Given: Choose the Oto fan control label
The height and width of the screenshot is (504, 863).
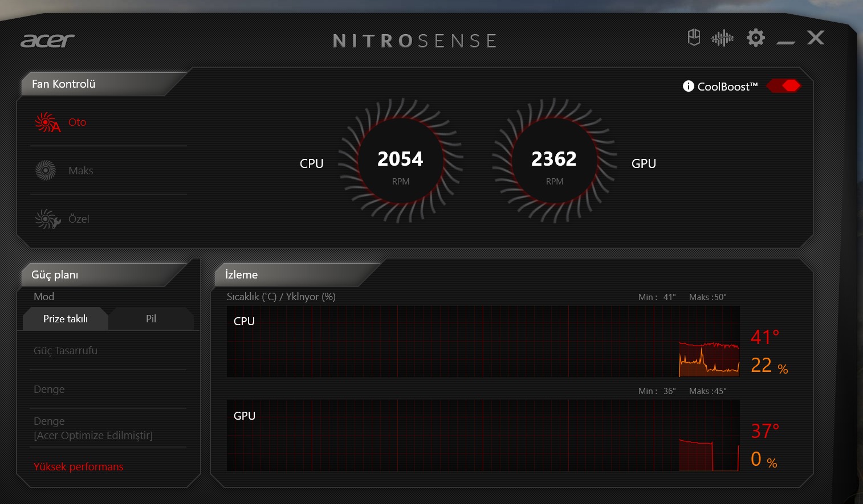Looking at the screenshot, I should tap(77, 122).
